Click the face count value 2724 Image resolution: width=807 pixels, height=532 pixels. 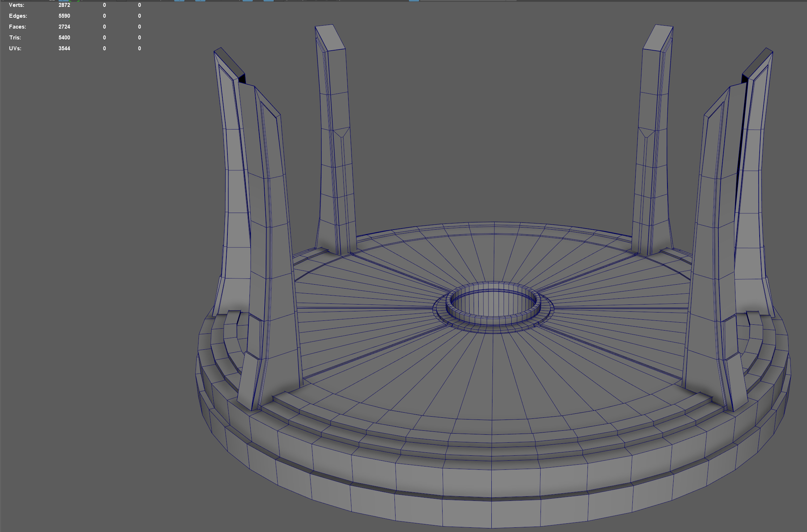point(64,27)
